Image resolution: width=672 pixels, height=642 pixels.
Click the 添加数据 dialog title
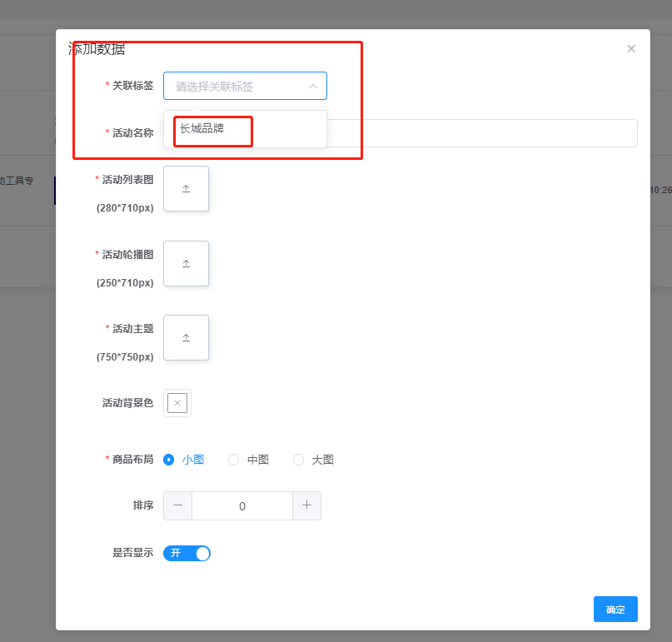tap(97, 48)
